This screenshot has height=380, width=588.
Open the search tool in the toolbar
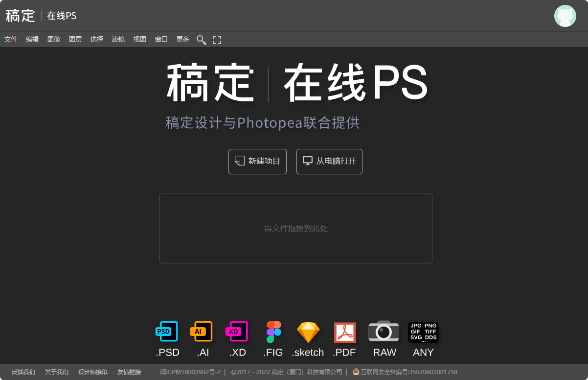pyautogui.click(x=201, y=40)
